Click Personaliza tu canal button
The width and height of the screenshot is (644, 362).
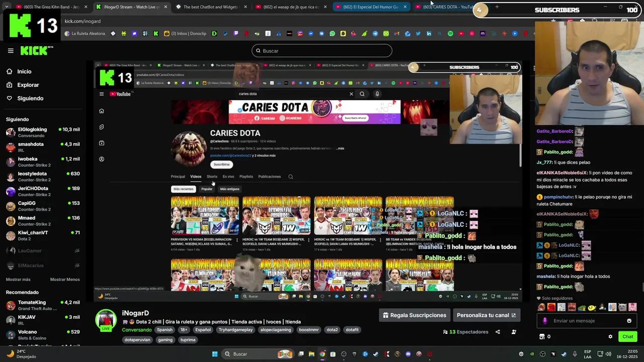pyautogui.click(x=486, y=315)
